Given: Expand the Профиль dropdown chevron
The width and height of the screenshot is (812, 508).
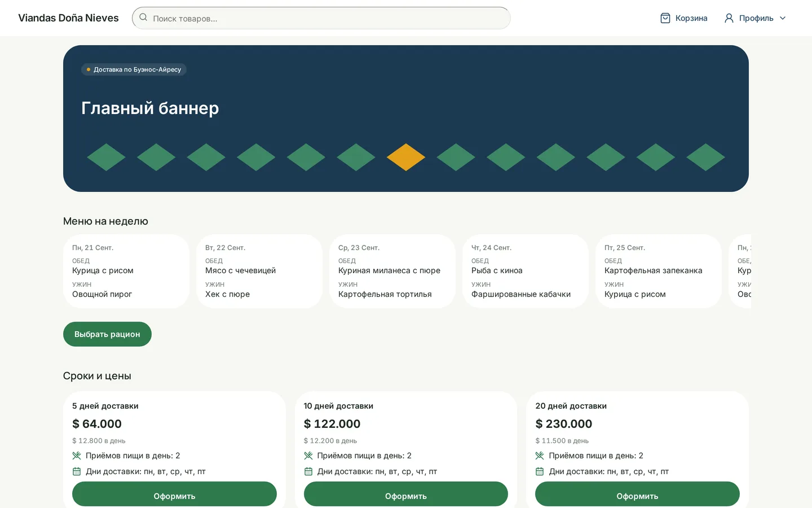Looking at the screenshot, I should [x=783, y=18].
